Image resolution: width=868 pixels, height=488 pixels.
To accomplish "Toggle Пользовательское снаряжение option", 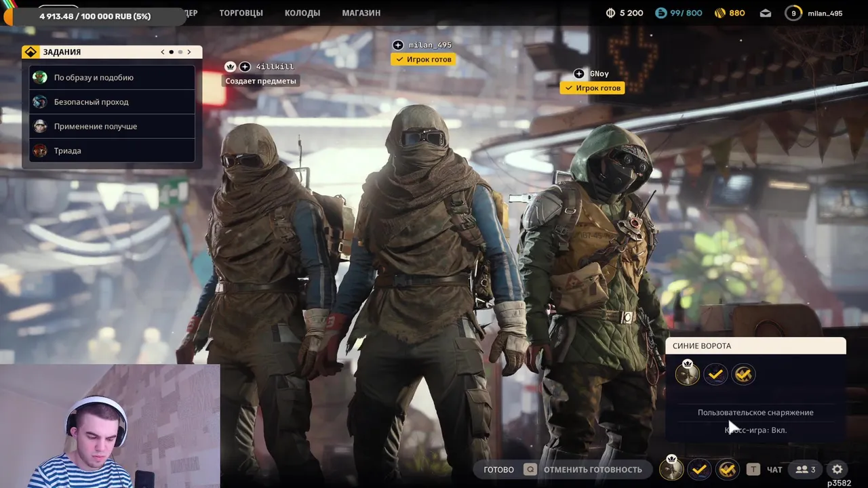I will (755, 412).
